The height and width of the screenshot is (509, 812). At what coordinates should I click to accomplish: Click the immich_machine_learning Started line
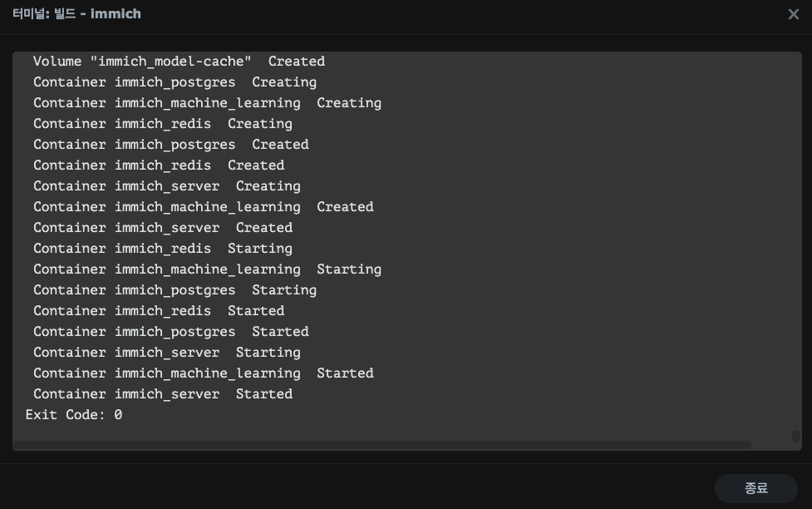204,373
